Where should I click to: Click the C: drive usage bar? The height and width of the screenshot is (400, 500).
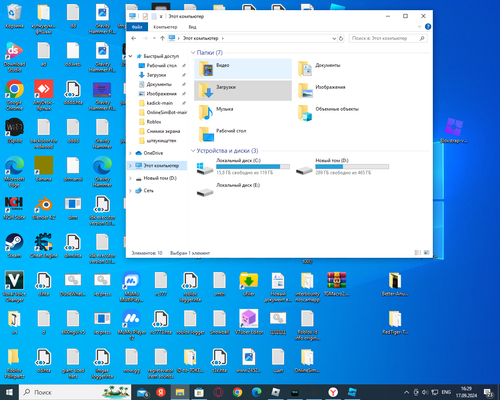coord(253,166)
